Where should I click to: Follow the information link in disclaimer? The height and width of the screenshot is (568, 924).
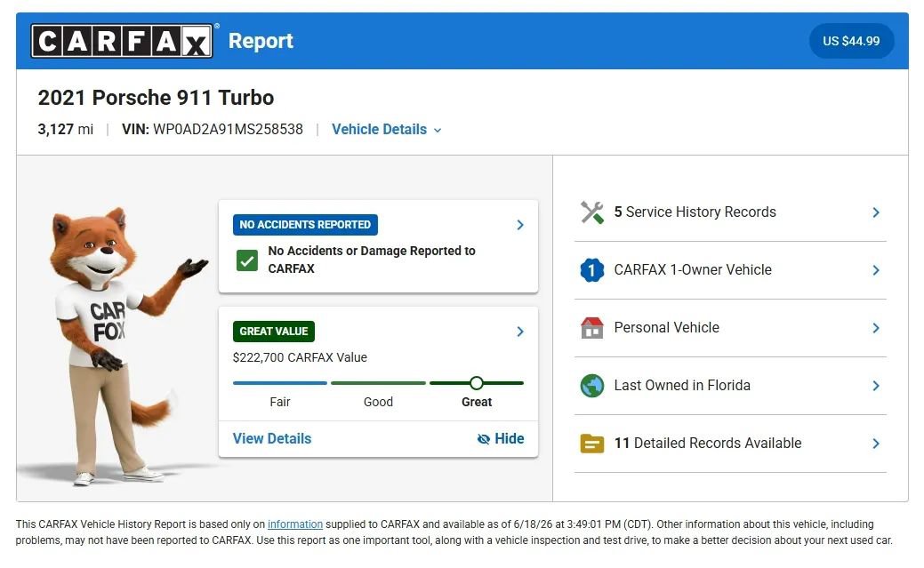pos(295,524)
